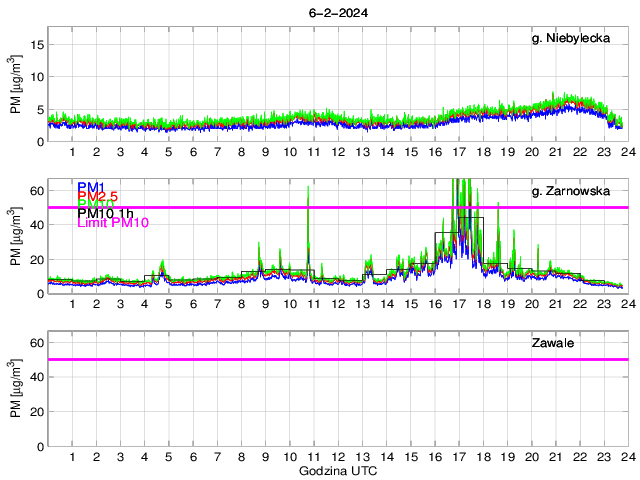This screenshot has height=480, width=640.
Task: Click the magenta limit line in the Zawale plot
Action: 300,359
